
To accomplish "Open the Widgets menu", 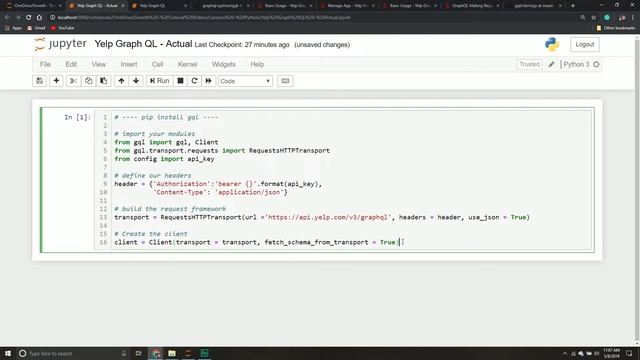I will click(224, 64).
